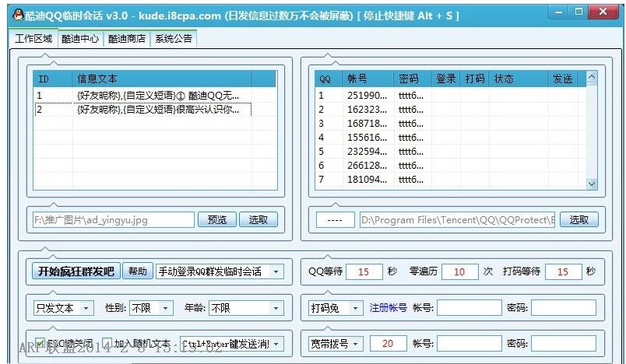Click the 开始疯狂群发吧 button
Viewport: 626px width, 364px height.
76,271
